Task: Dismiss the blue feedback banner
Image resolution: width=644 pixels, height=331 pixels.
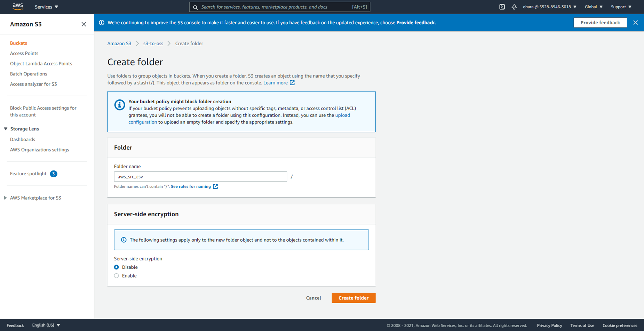Action: [636, 23]
